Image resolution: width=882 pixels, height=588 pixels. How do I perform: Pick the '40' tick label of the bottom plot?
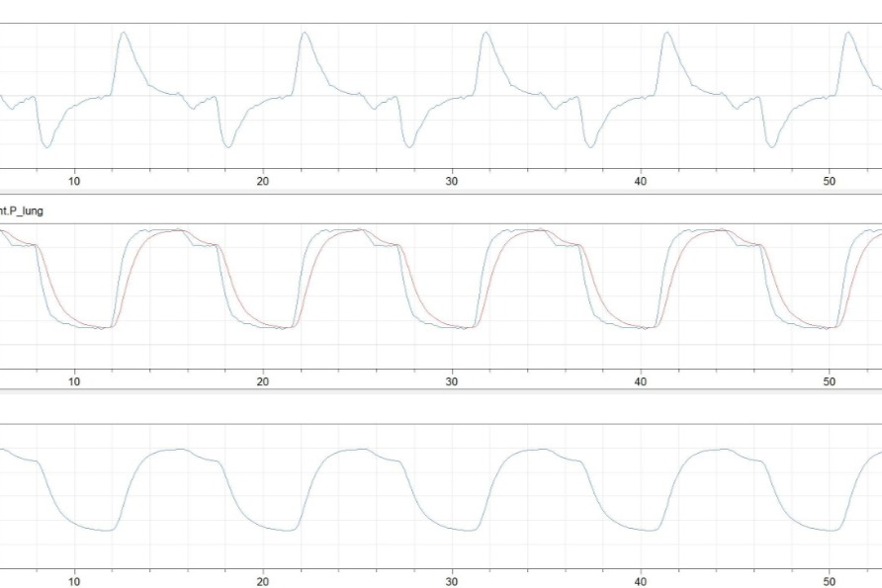tap(640, 581)
